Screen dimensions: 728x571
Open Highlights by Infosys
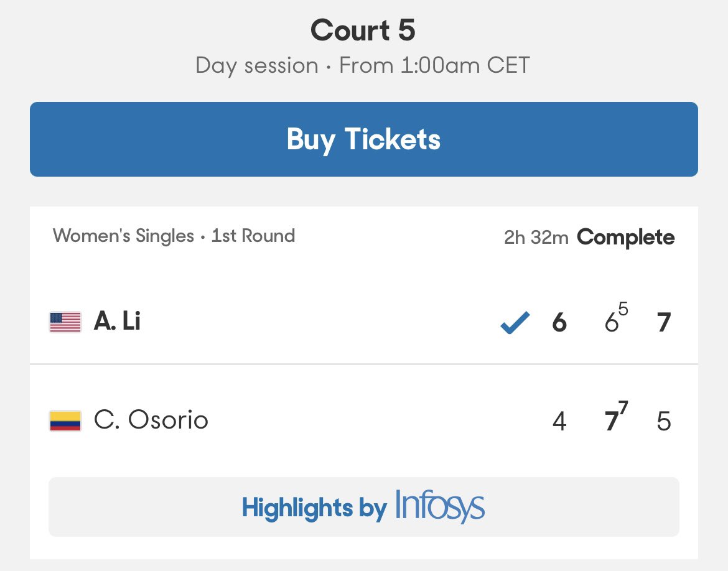click(x=363, y=507)
